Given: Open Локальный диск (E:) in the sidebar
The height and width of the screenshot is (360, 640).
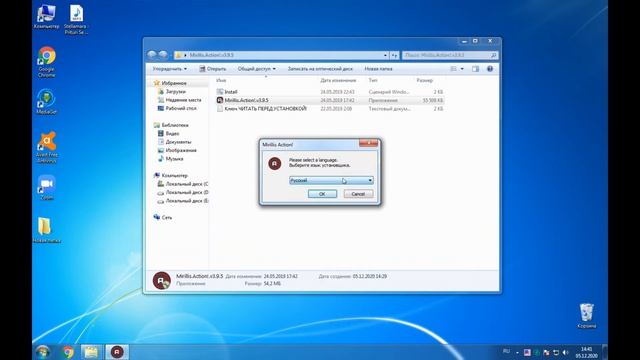Looking at the screenshot, I should tap(183, 201).
